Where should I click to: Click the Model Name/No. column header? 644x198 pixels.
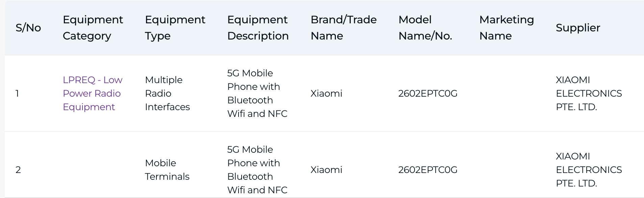[425, 28]
